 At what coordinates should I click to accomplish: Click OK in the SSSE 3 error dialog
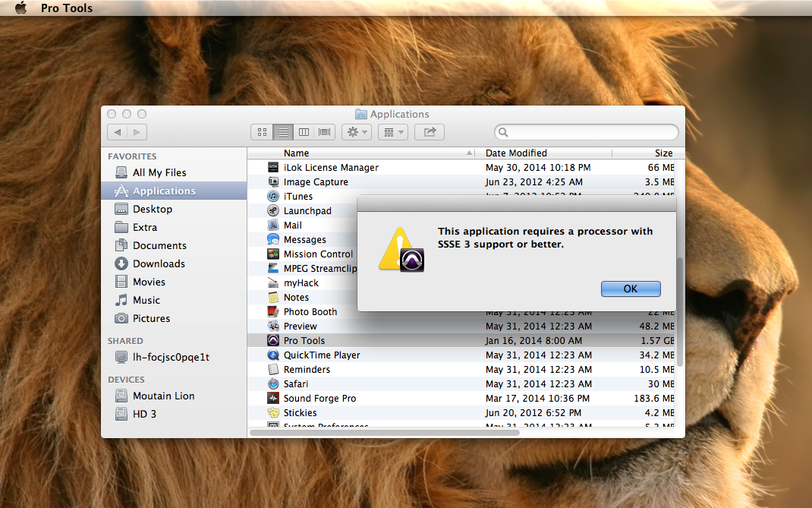point(631,289)
